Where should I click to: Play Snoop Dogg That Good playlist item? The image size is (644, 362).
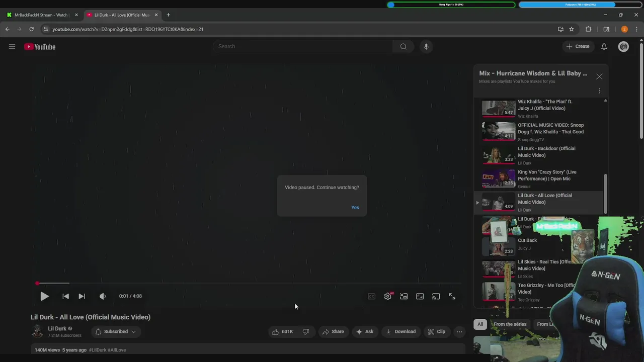click(x=539, y=132)
